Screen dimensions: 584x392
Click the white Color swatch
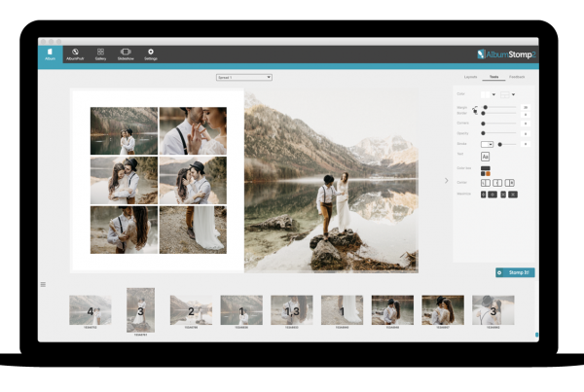(x=486, y=94)
